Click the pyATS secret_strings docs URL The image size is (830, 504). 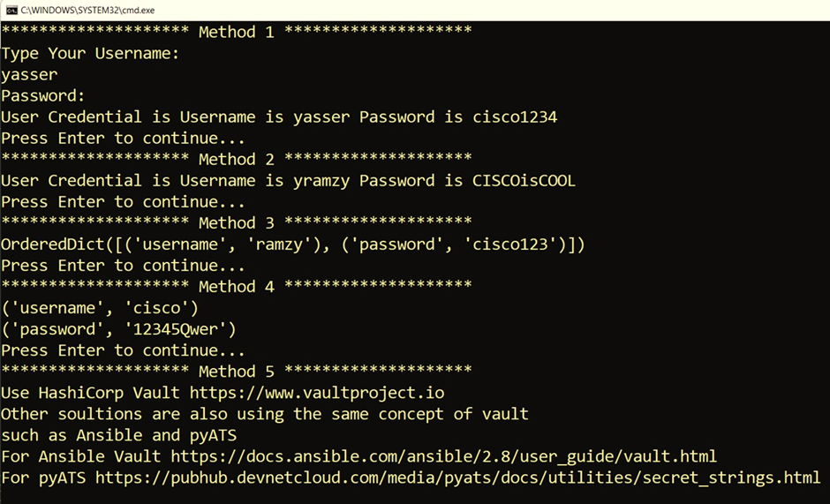[458, 478]
